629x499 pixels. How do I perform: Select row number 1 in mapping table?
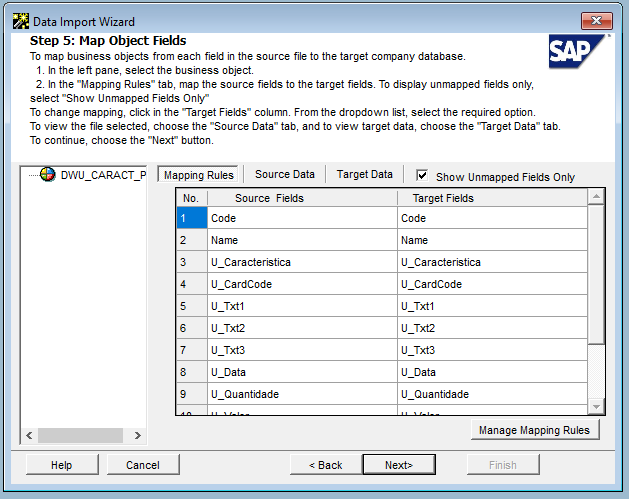click(191, 218)
